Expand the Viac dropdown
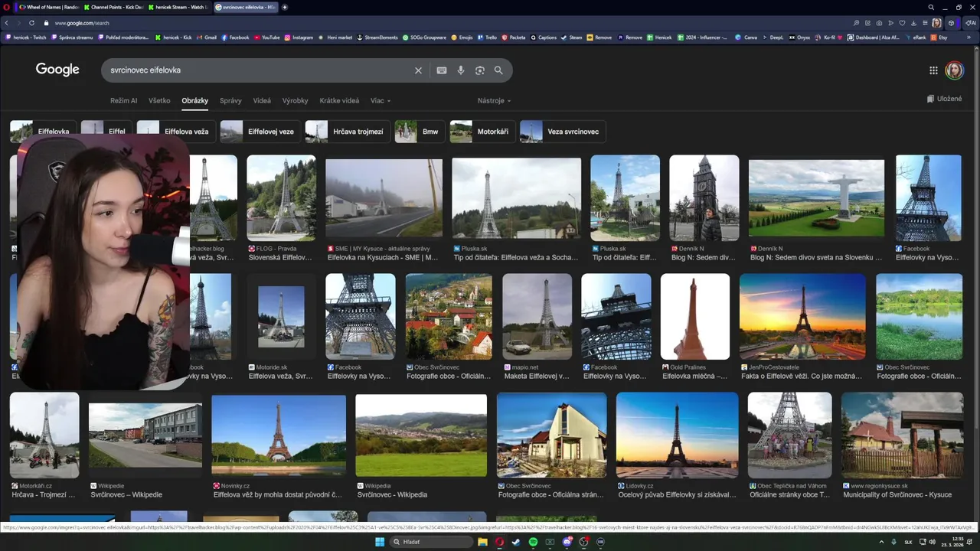Screen dimensions: 980x551 tap(381, 101)
